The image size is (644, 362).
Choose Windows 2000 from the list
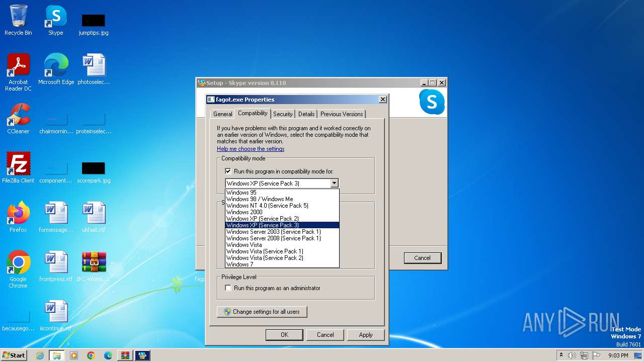[282, 212]
